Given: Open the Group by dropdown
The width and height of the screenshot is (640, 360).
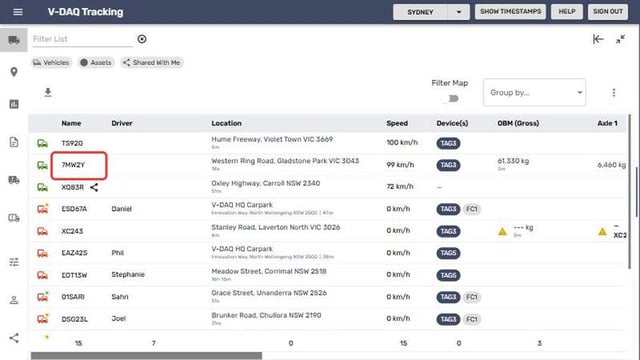Looking at the screenshot, I should (534, 93).
